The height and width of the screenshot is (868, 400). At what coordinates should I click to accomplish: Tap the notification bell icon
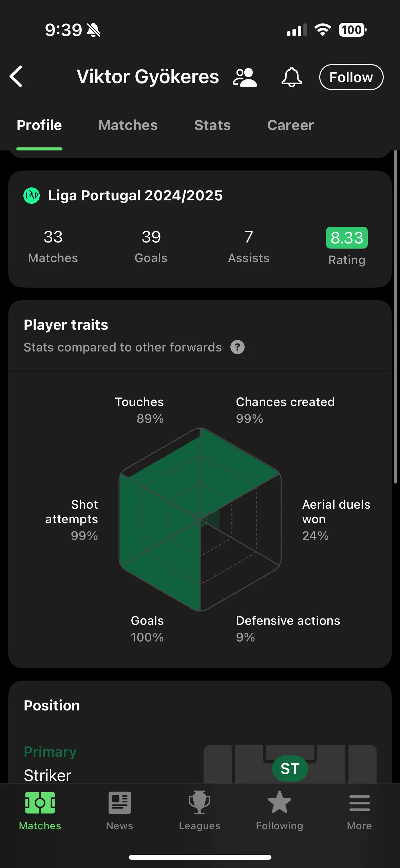pos(291,77)
